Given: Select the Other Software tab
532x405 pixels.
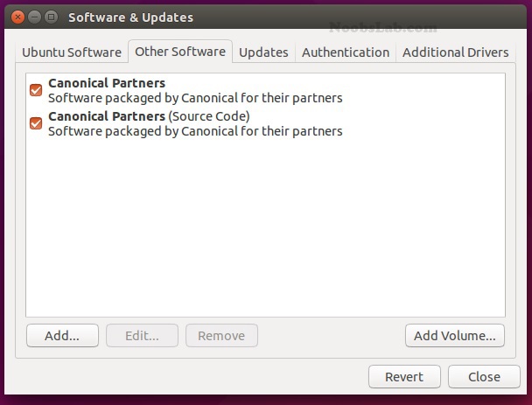Looking at the screenshot, I should pyautogui.click(x=180, y=52).
